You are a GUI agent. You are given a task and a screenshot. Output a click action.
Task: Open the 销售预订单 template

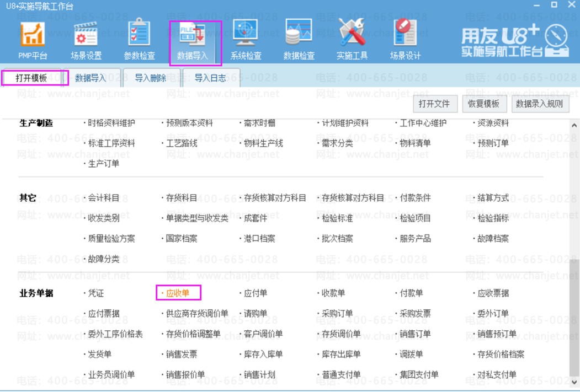coord(497,334)
